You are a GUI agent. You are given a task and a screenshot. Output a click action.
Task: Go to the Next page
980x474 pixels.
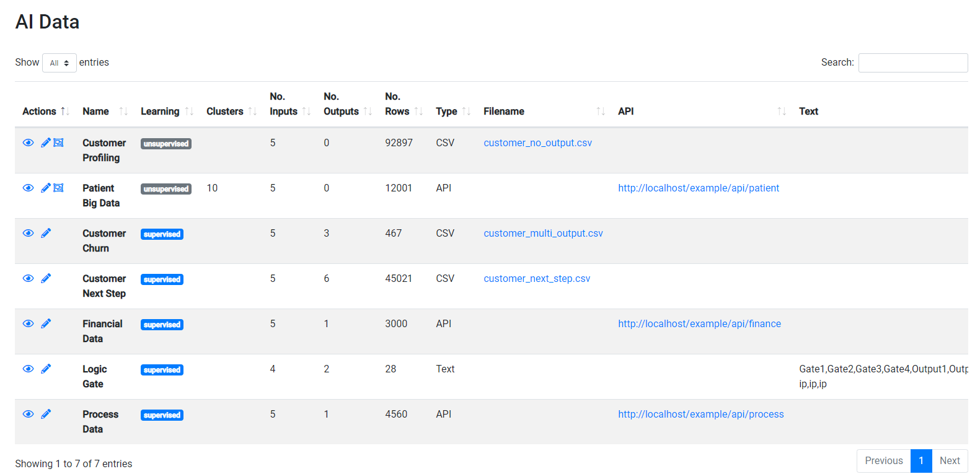pyautogui.click(x=949, y=461)
